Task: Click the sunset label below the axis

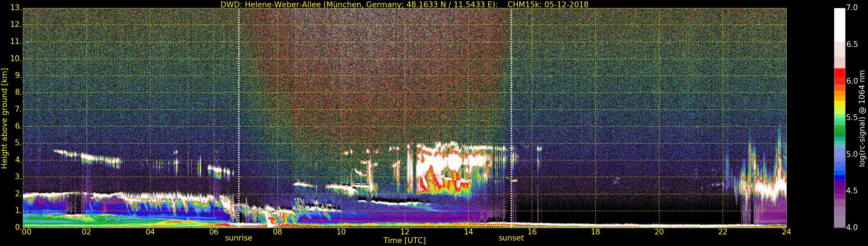Action: [511, 238]
